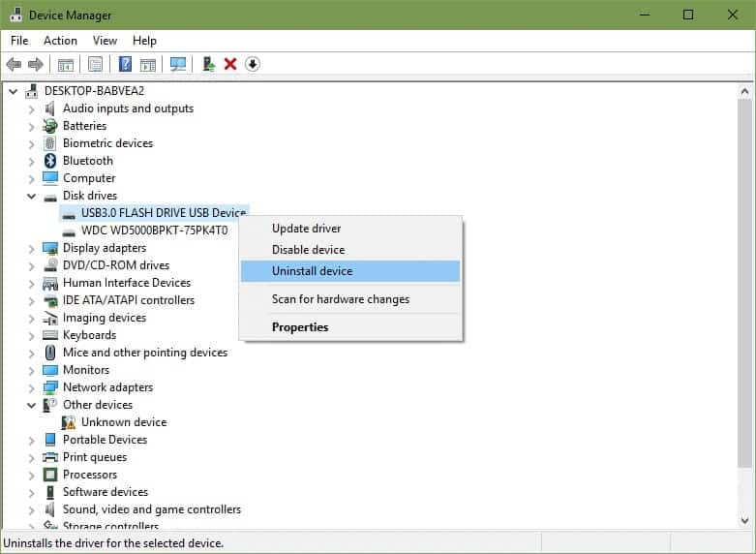This screenshot has width=756, height=554.
Task: Open the File menu
Action: (19, 41)
